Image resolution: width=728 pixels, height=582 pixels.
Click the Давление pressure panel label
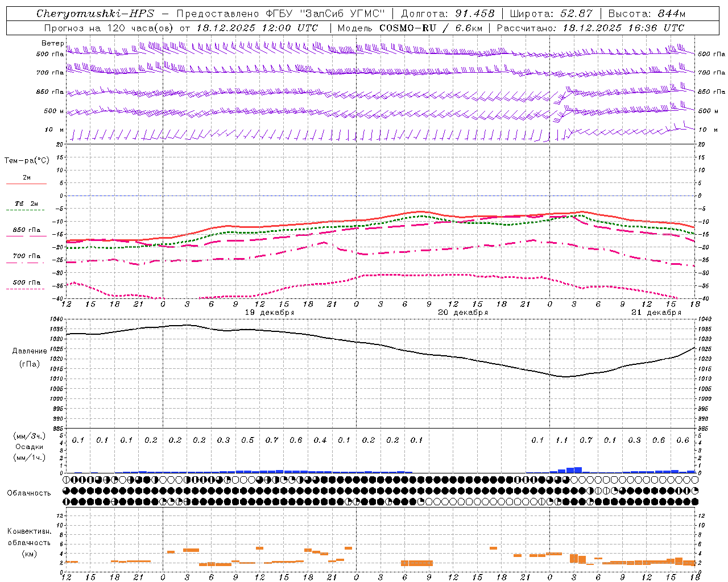coord(30,351)
